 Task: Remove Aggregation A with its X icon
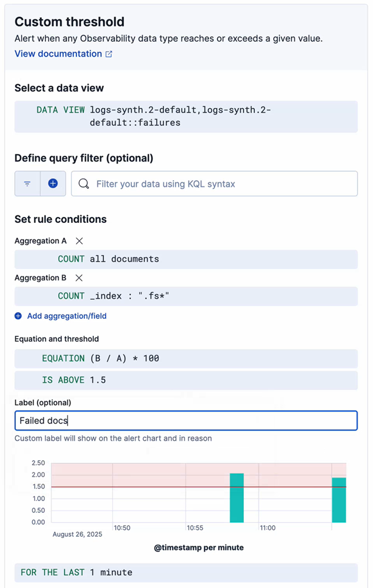[79, 240]
